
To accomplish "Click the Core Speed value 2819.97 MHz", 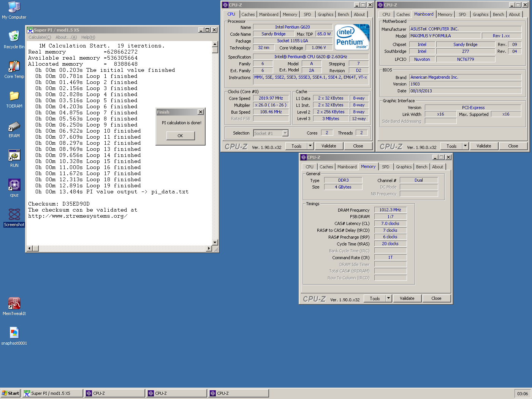I will tap(271, 98).
